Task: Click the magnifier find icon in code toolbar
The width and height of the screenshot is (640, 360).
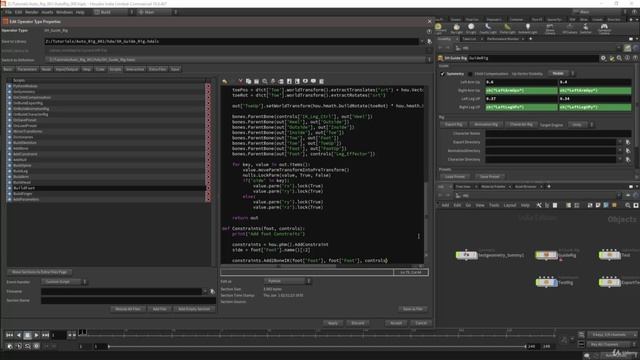Action: click(x=265, y=81)
